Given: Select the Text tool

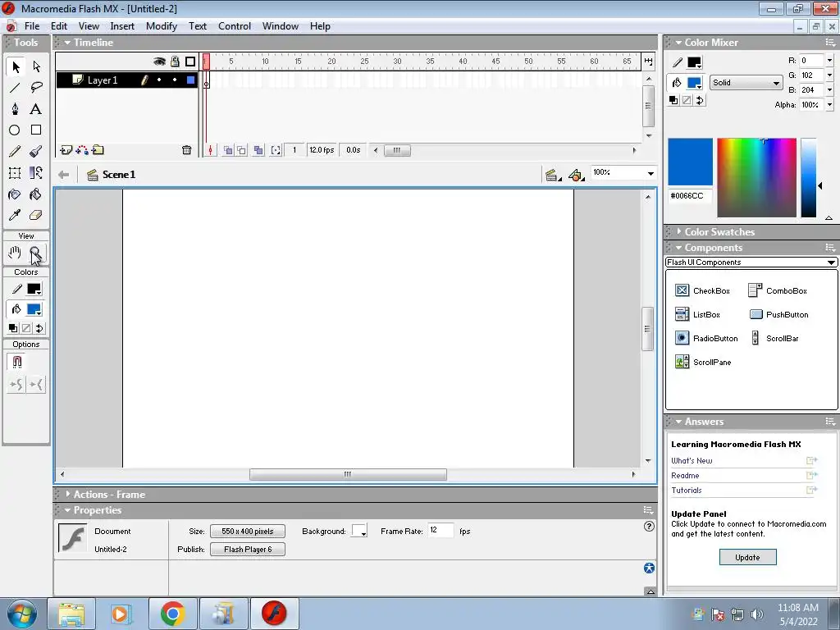Looking at the screenshot, I should 36,109.
